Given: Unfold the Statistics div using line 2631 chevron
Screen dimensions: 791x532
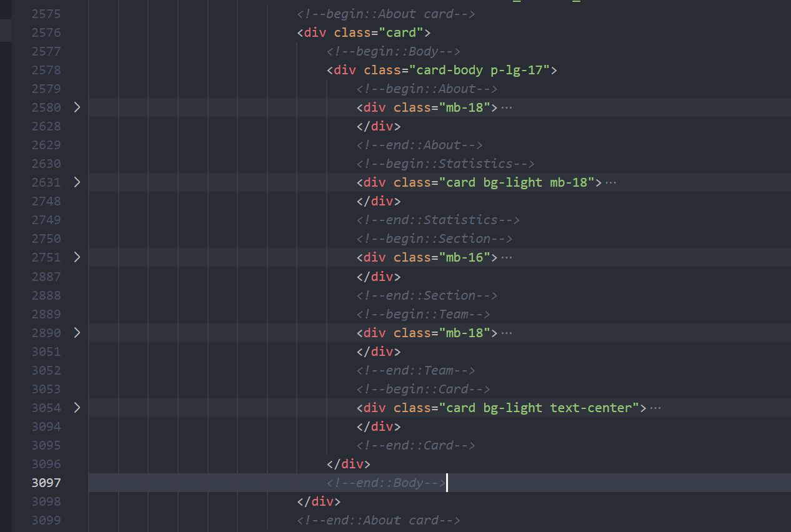Looking at the screenshot, I should 77,182.
